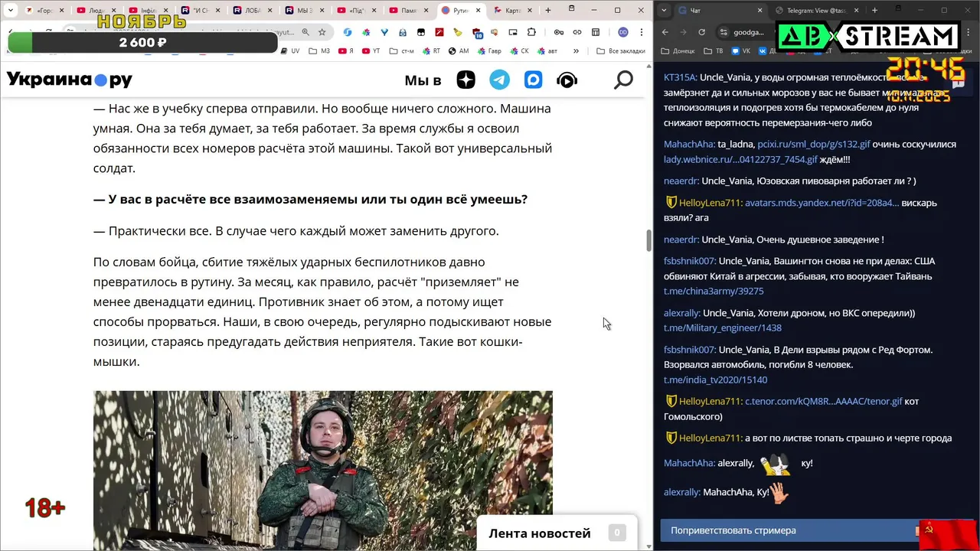This screenshot has width=980, height=551.
Task: Switch to the Люди YouTube tab
Action: [95, 11]
